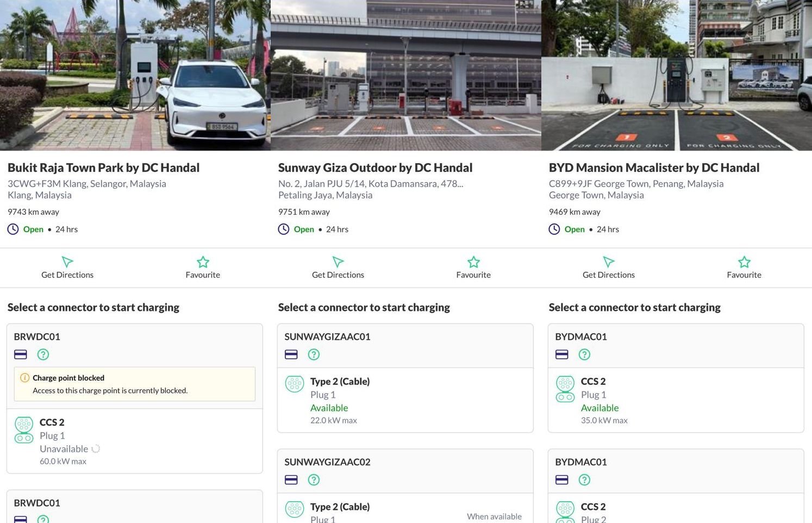Favourite the Bukit Raja Town Park station
This screenshot has width=812, height=523.
coord(203,267)
